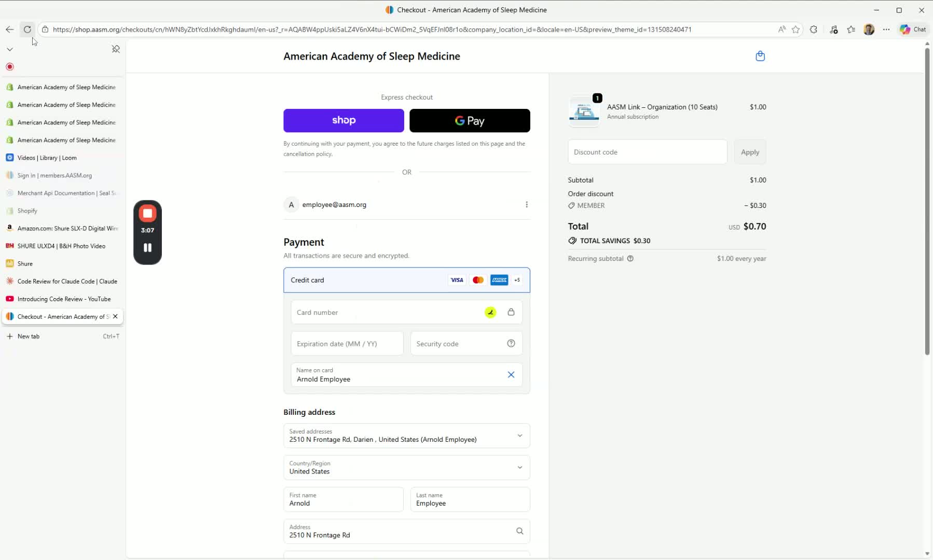Focus the Expiration date field
This screenshot has width=933, height=560.
pos(347,344)
